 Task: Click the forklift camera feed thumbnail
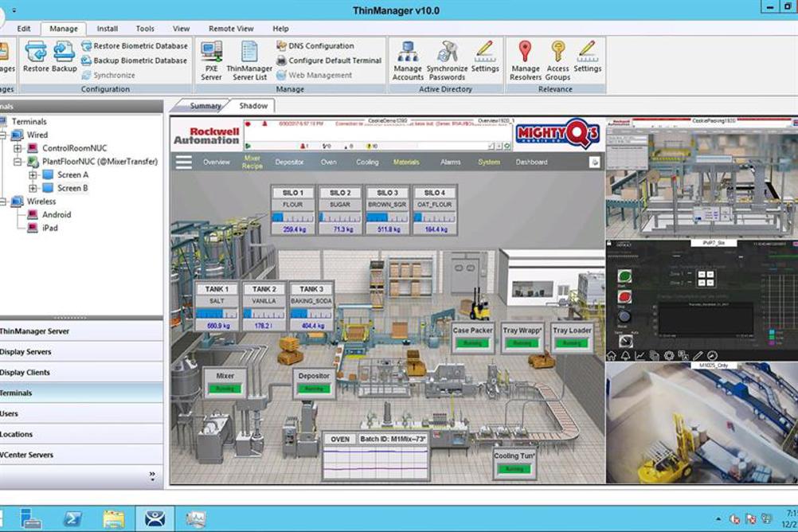(702, 423)
